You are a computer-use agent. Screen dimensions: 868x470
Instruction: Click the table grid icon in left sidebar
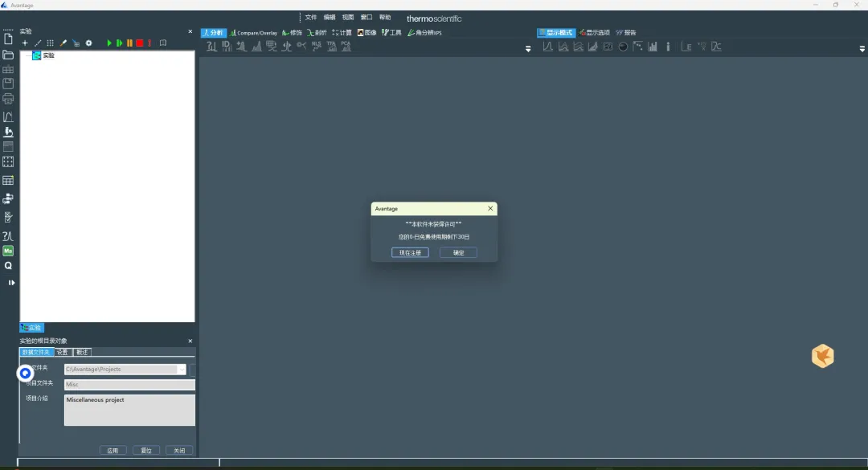tap(8, 181)
